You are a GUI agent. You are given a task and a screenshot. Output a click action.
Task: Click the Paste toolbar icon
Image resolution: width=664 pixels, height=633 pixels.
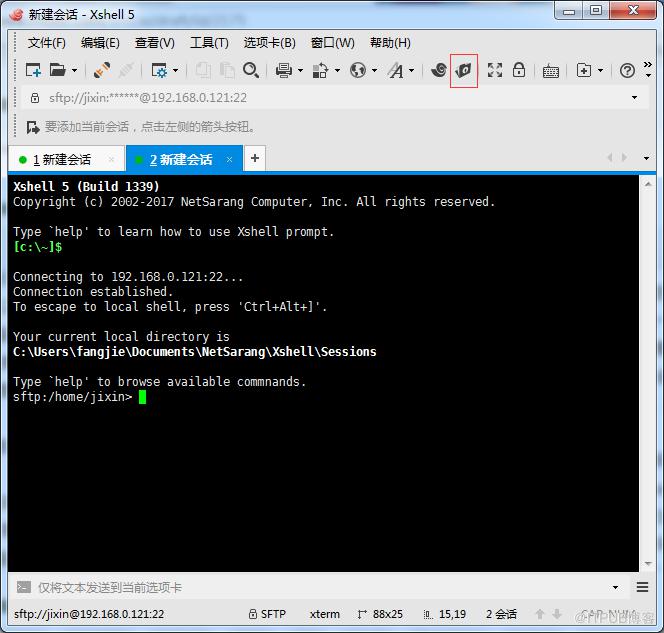tap(227, 70)
